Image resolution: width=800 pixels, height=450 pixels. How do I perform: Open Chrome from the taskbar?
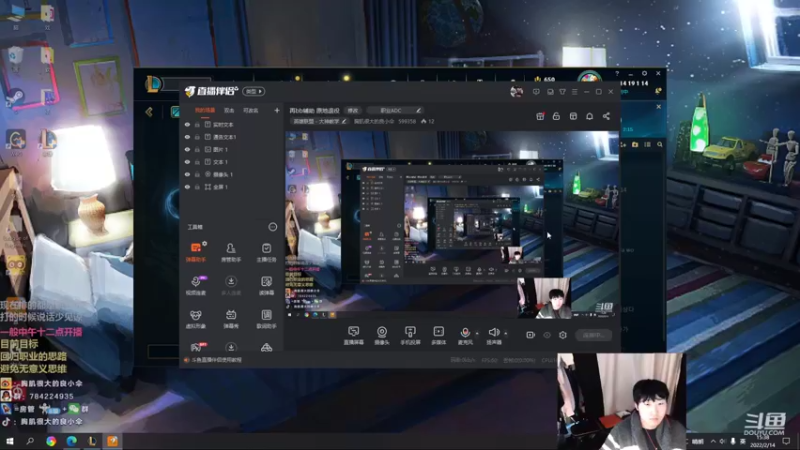(x=51, y=441)
